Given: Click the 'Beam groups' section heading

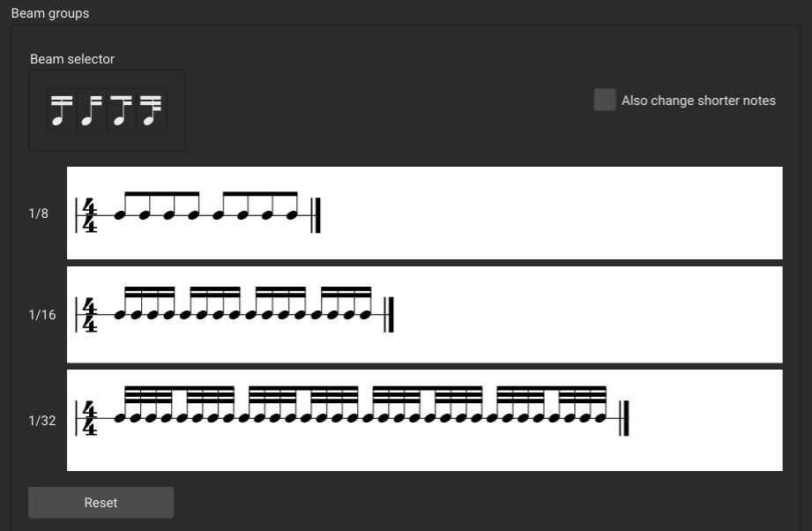Looking at the screenshot, I should click(49, 13).
